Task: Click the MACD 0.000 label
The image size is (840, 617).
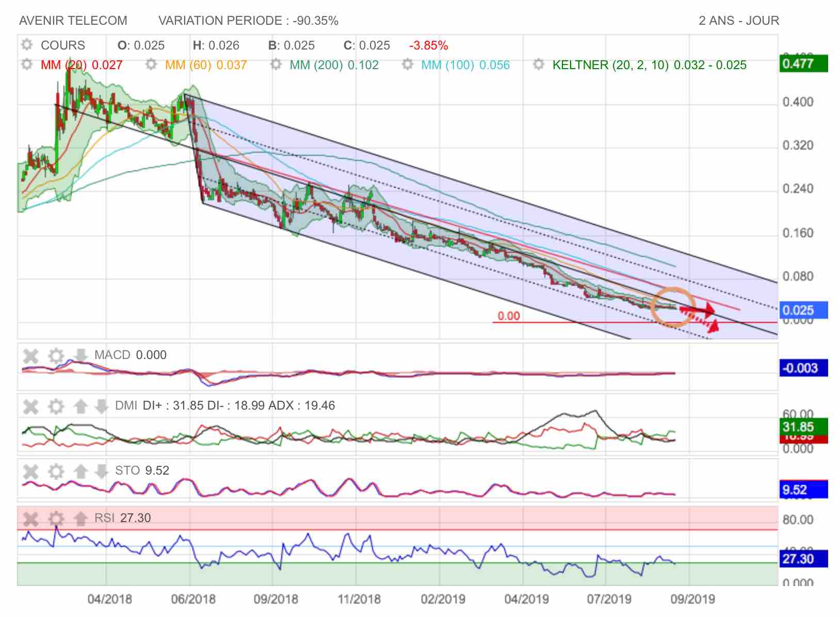Action: tap(131, 355)
